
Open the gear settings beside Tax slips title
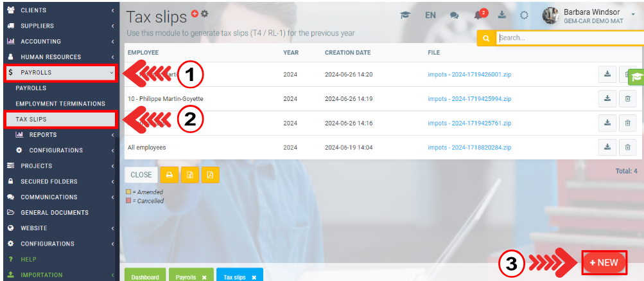pyautogui.click(x=205, y=14)
